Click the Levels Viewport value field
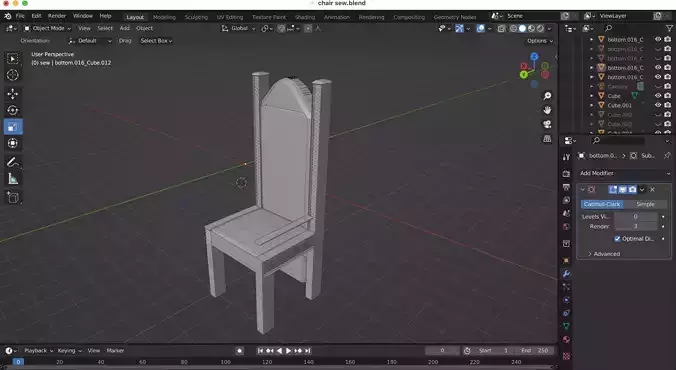Viewport: 676px width, 370px height. coord(635,216)
